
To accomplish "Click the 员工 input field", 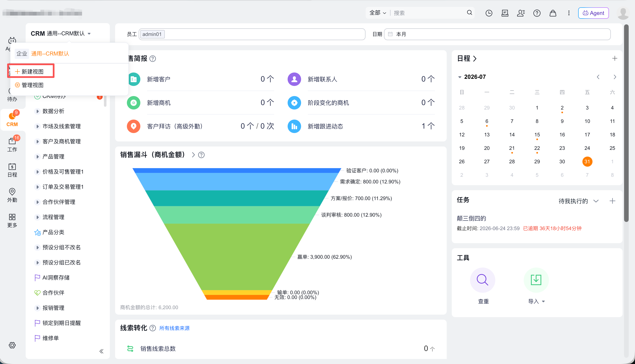I will [252, 34].
